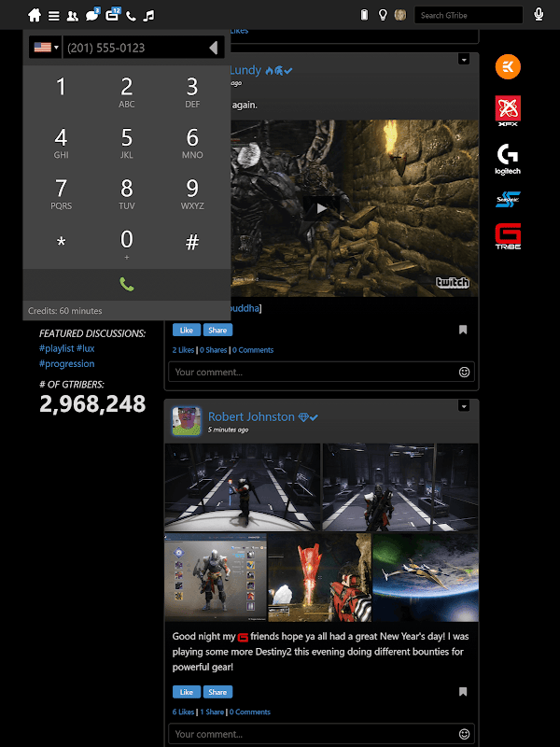Open the hamburger menu in the top bar

click(54, 16)
